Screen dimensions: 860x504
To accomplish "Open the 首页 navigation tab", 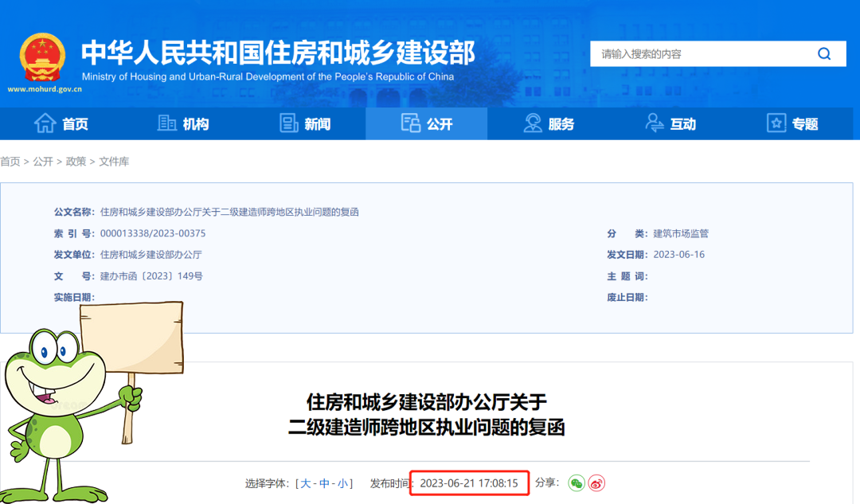I will [61, 123].
